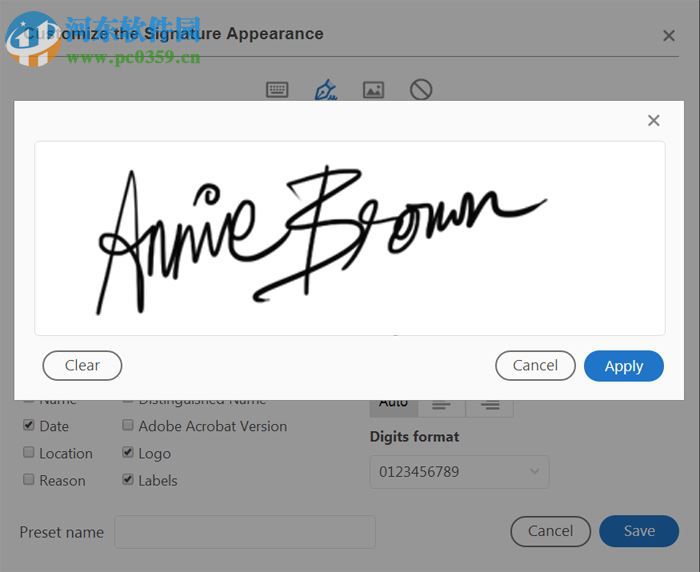
Task: Enable the Location checkbox
Action: coord(29,452)
